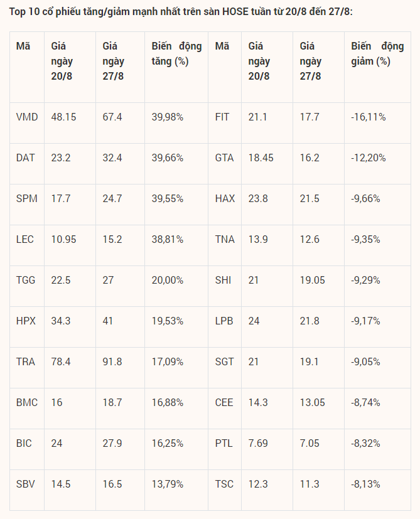Click the LEC ticker cell
The height and width of the screenshot is (519, 420).
pos(25,240)
